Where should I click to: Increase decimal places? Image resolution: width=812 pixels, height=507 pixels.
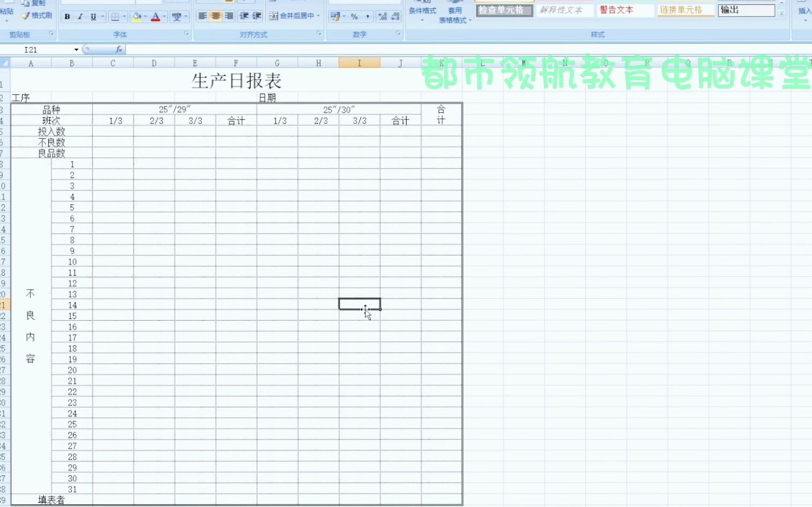tap(382, 17)
